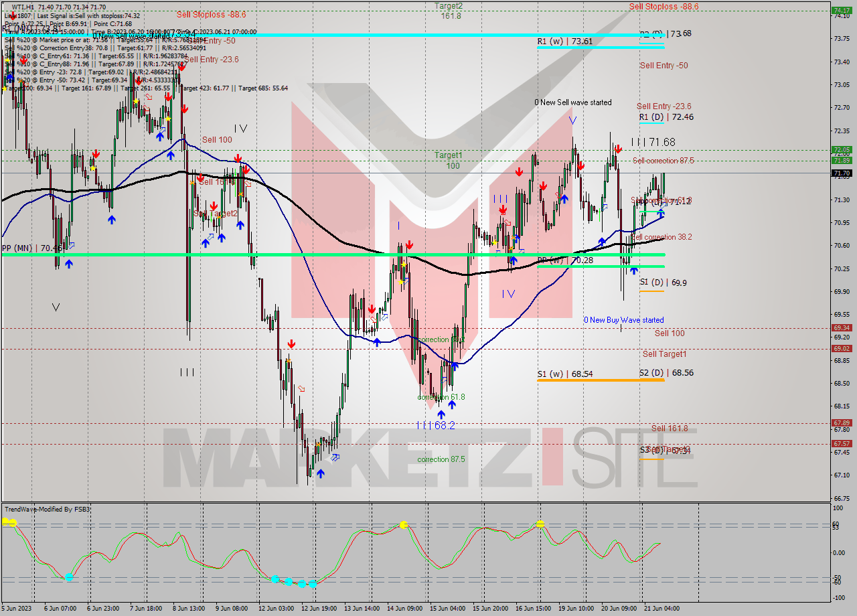This screenshot has height=616, width=857.
Task: Select the 'S2 (D) | 68.56' support label
Action: 666,372
